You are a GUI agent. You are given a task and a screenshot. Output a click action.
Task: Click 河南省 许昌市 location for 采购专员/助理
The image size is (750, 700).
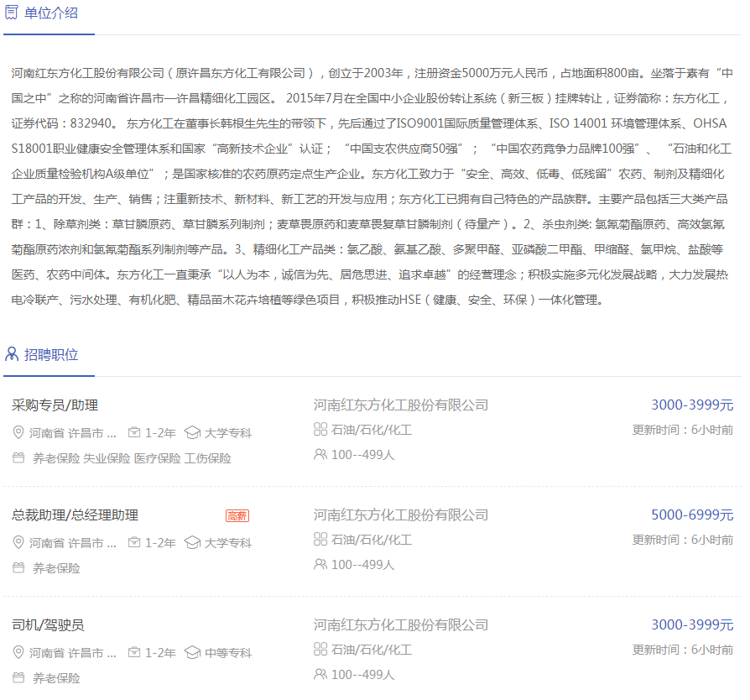pos(73,433)
